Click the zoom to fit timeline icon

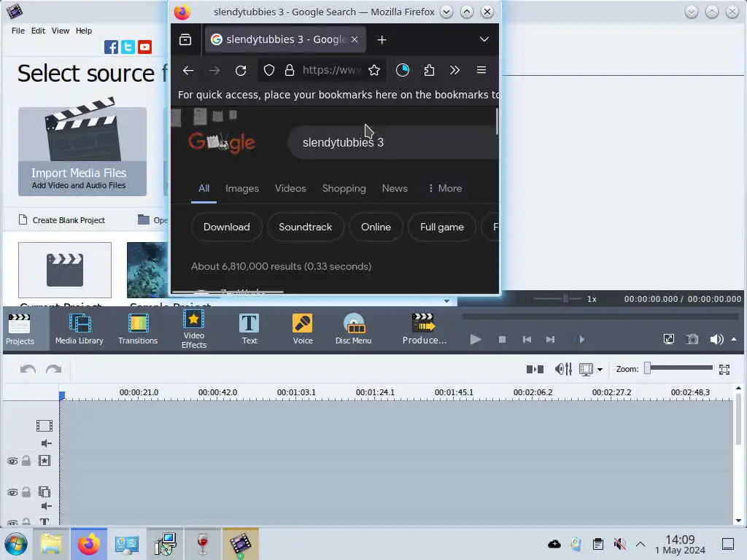point(724,370)
